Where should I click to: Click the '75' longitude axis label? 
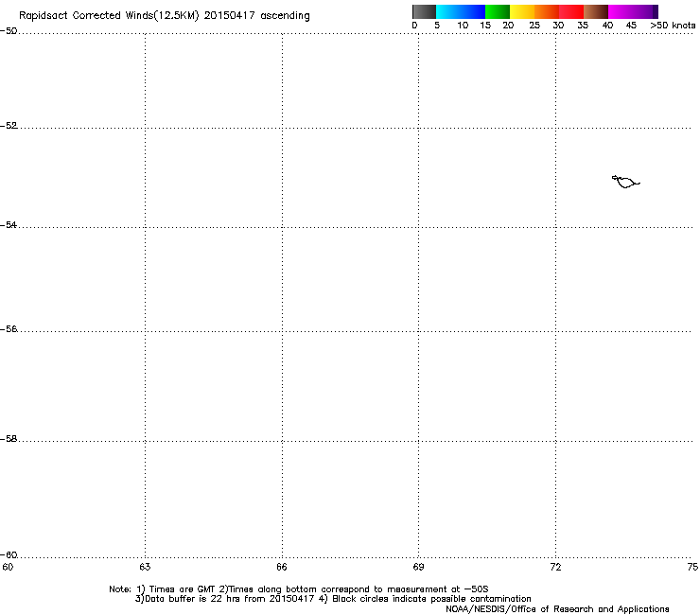click(692, 567)
